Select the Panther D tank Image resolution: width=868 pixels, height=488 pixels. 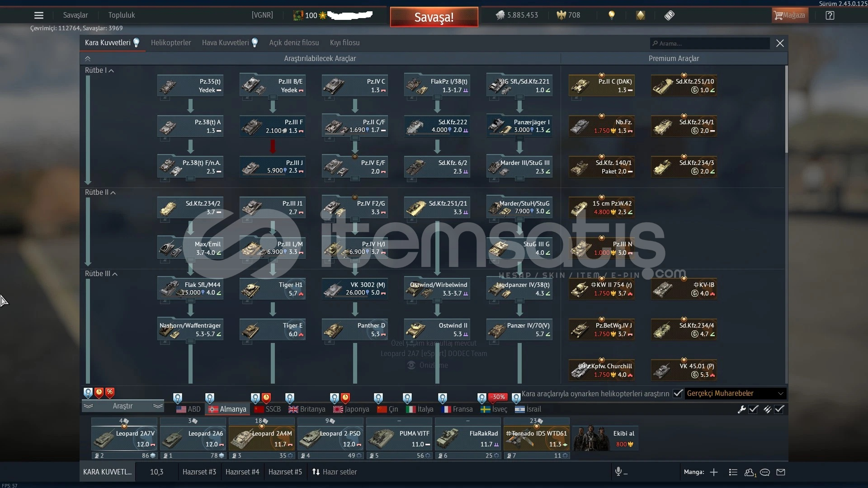coord(355,330)
